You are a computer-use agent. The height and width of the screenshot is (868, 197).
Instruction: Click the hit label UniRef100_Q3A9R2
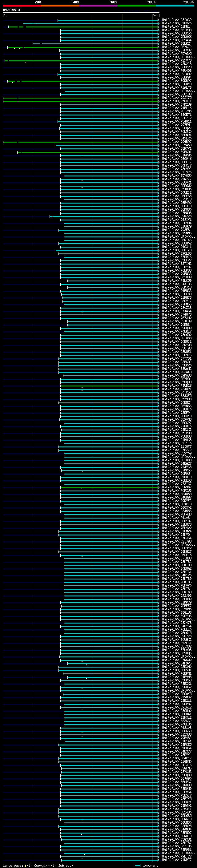click(177, 169)
